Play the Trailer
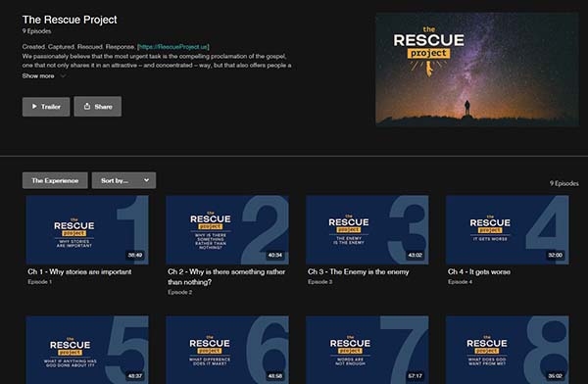The width and height of the screenshot is (588, 384). (x=46, y=107)
